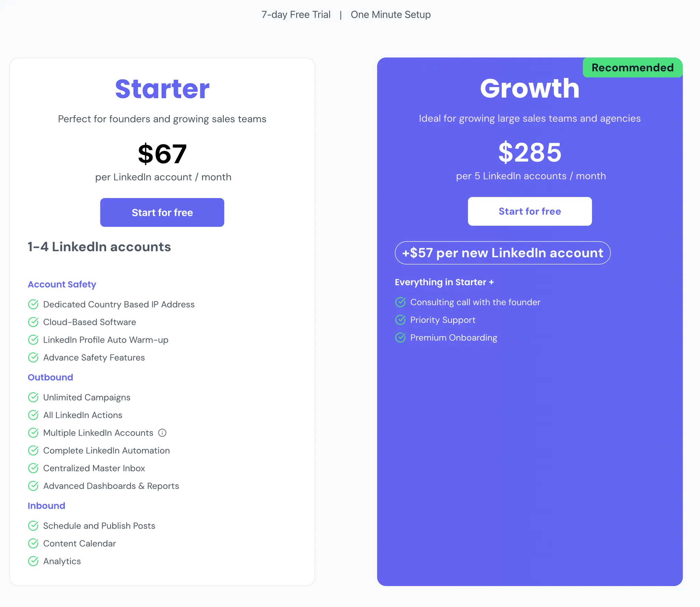Click the Starter plan title
Viewport: 700px width, 607px height.
(x=162, y=89)
